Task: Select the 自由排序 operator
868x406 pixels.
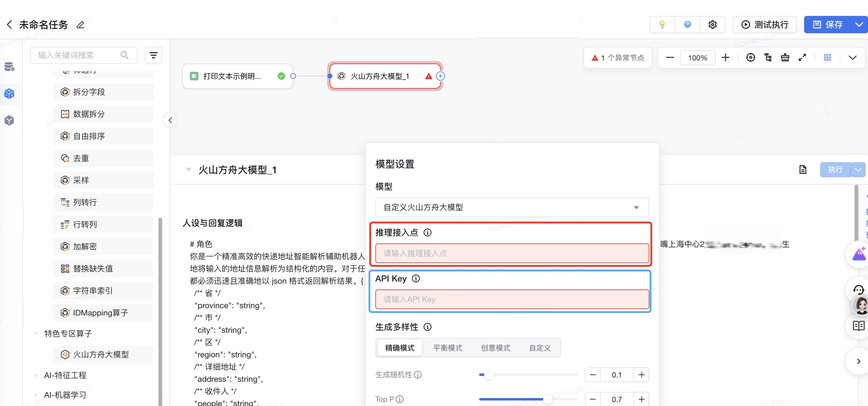Action: [103, 136]
